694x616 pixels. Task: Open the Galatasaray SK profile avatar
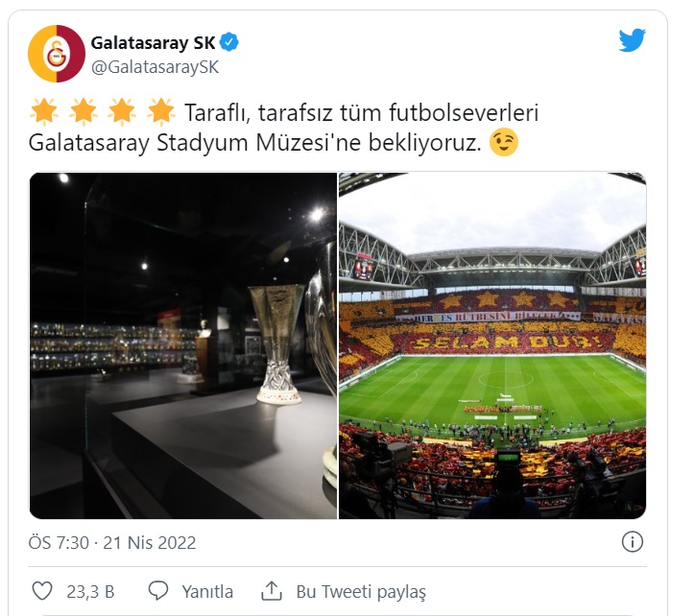point(57,54)
